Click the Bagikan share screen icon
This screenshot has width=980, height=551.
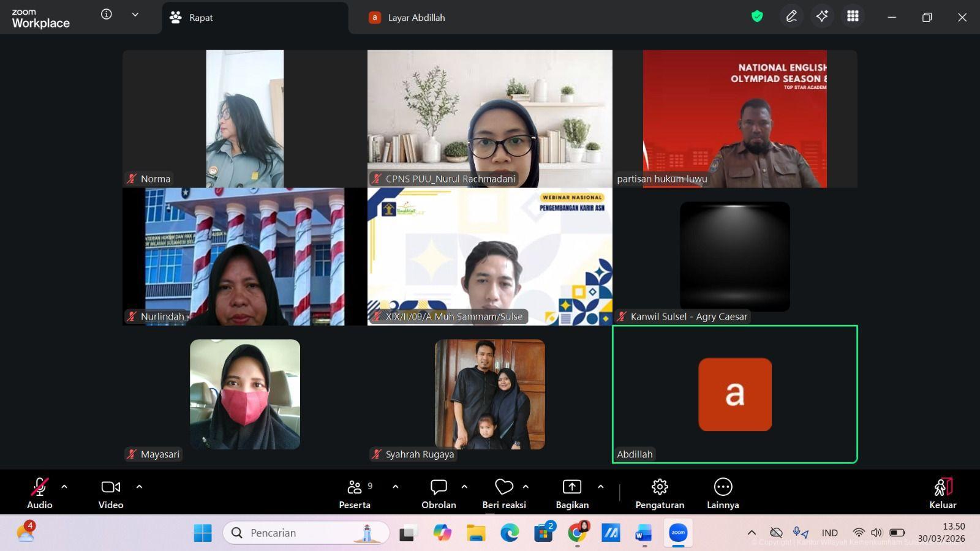pos(571,487)
